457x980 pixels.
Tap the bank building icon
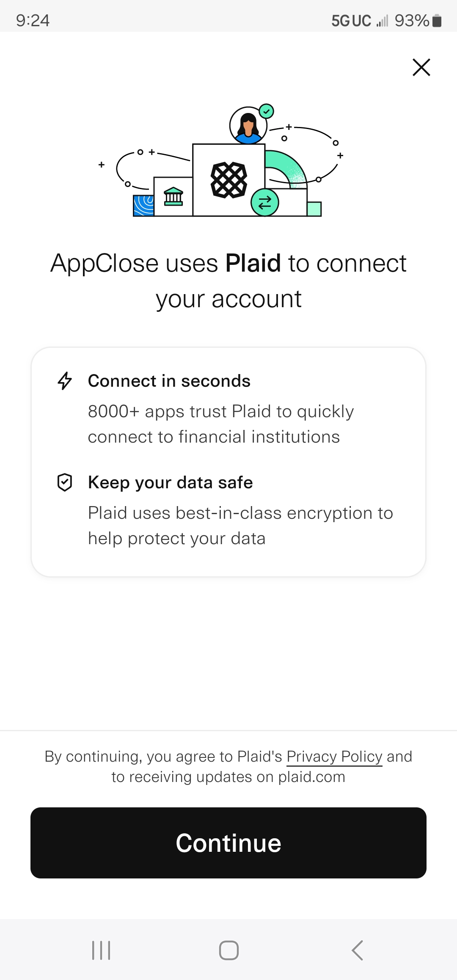[173, 196]
